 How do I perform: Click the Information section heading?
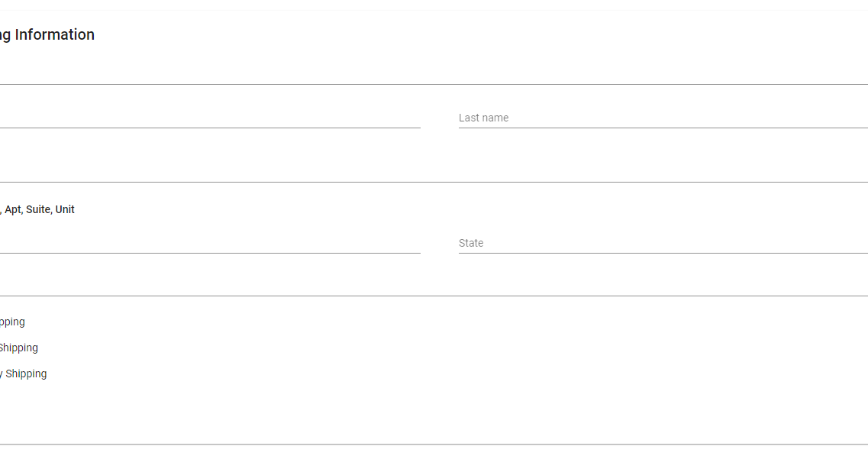coord(47,34)
